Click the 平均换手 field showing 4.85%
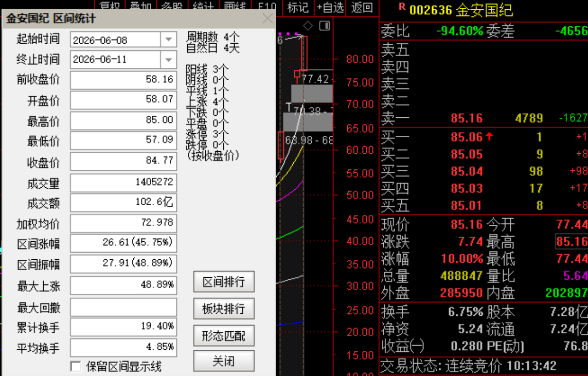Screen dimensions: 588x376 pos(123,347)
